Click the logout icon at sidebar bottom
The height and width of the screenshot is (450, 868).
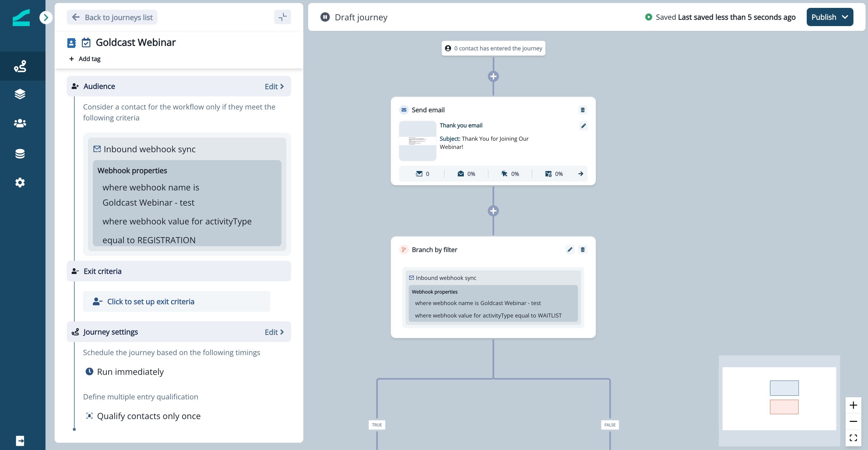tap(20, 441)
